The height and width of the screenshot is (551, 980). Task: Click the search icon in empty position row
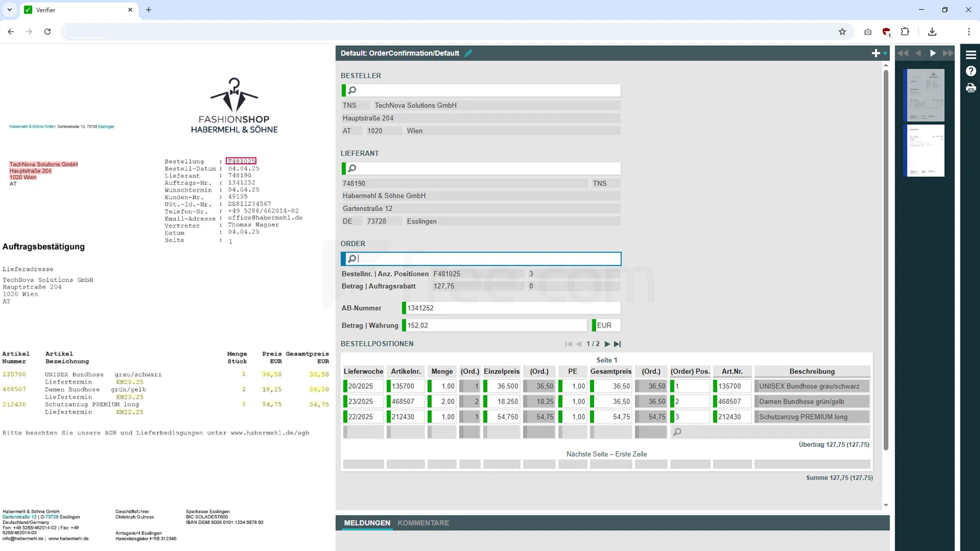tap(677, 432)
